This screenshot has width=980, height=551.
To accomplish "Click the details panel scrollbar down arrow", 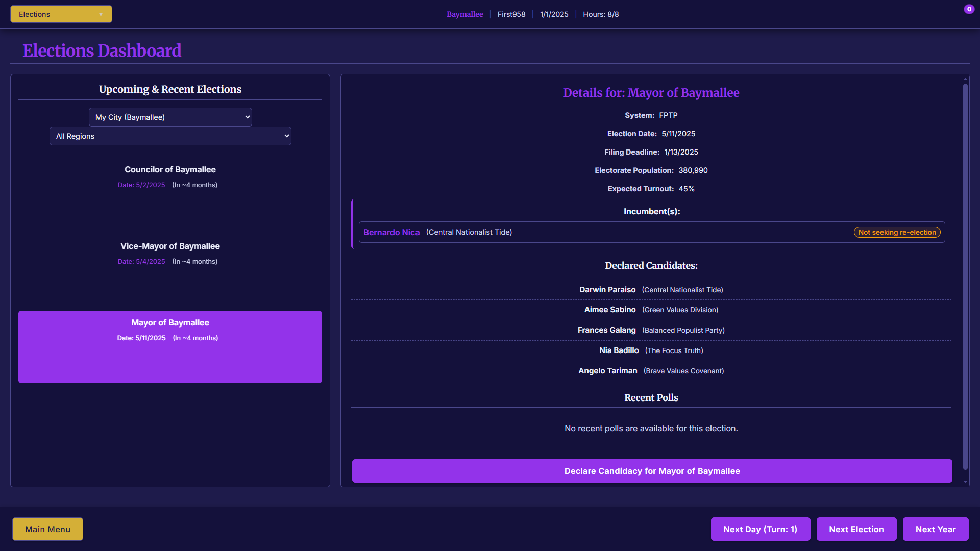I will [x=965, y=482].
